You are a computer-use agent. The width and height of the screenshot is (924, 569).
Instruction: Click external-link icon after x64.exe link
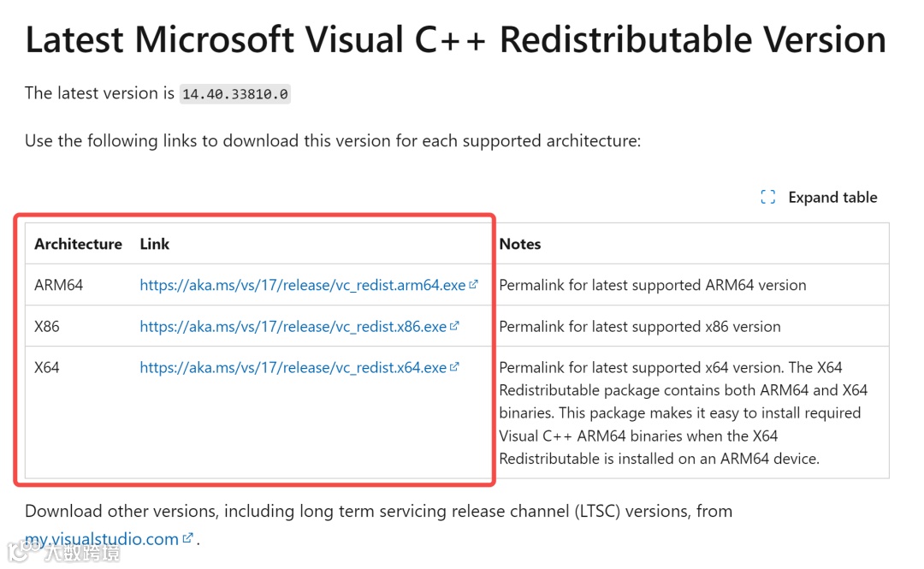[x=454, y=367]
